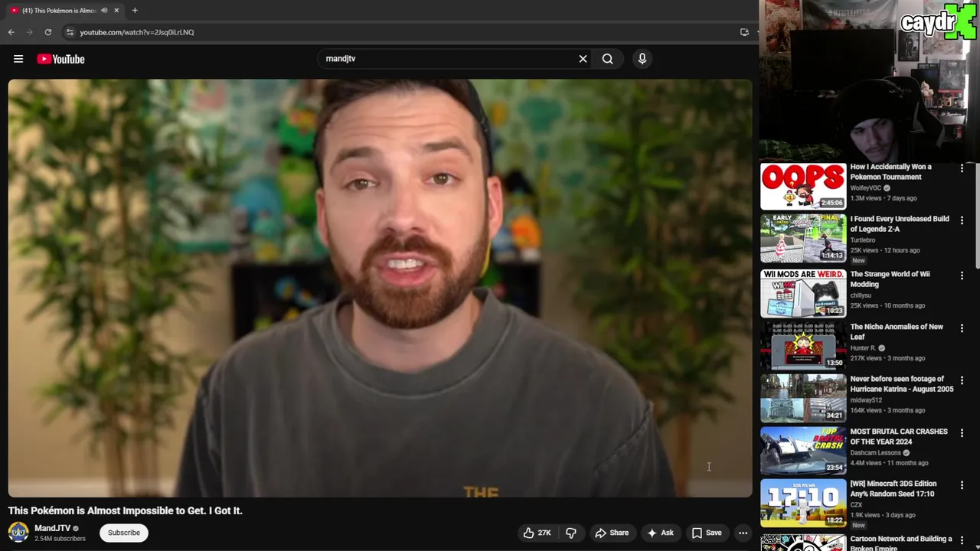Open options for Cartoon Network video

pyautogui.click(x=962, y=540)
